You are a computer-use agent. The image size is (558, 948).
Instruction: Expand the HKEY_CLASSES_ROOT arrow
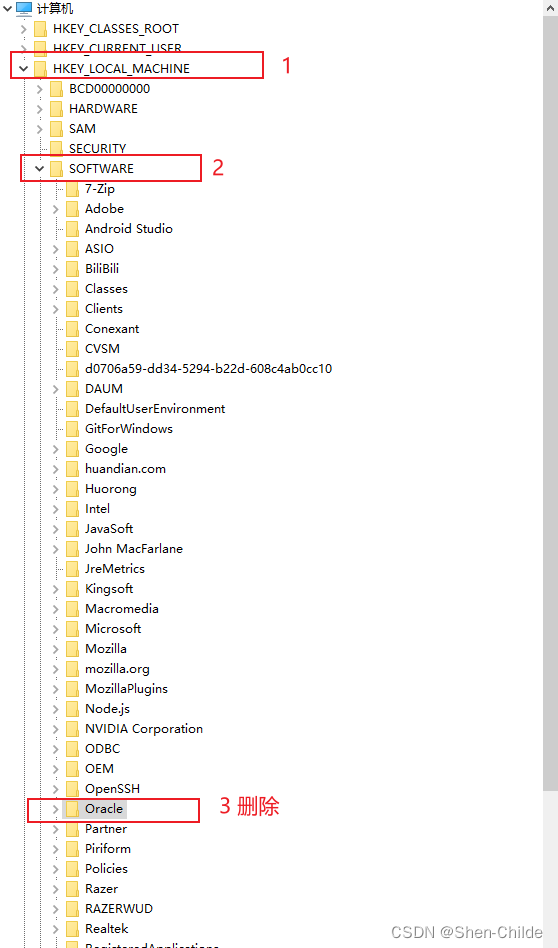(24, 29)
